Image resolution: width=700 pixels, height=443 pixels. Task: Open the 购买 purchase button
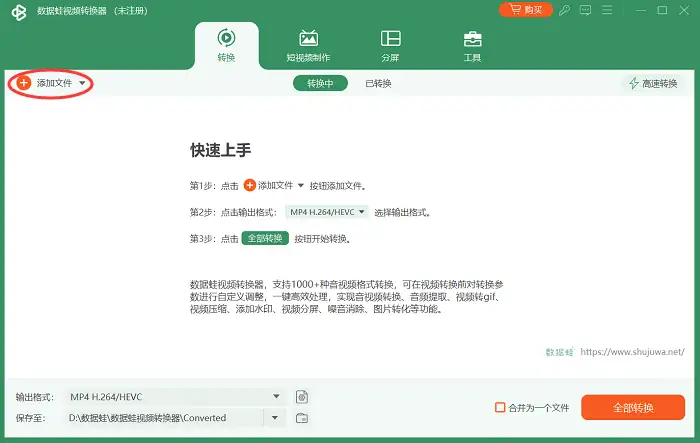pyautogui.click(x=525, y=9)
